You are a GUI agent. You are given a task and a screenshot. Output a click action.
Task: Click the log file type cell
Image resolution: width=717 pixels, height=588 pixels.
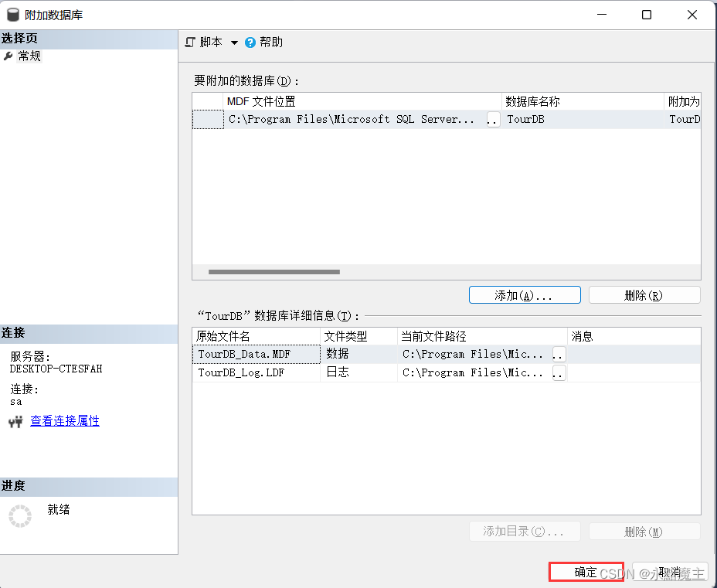(x=359, y=372)
